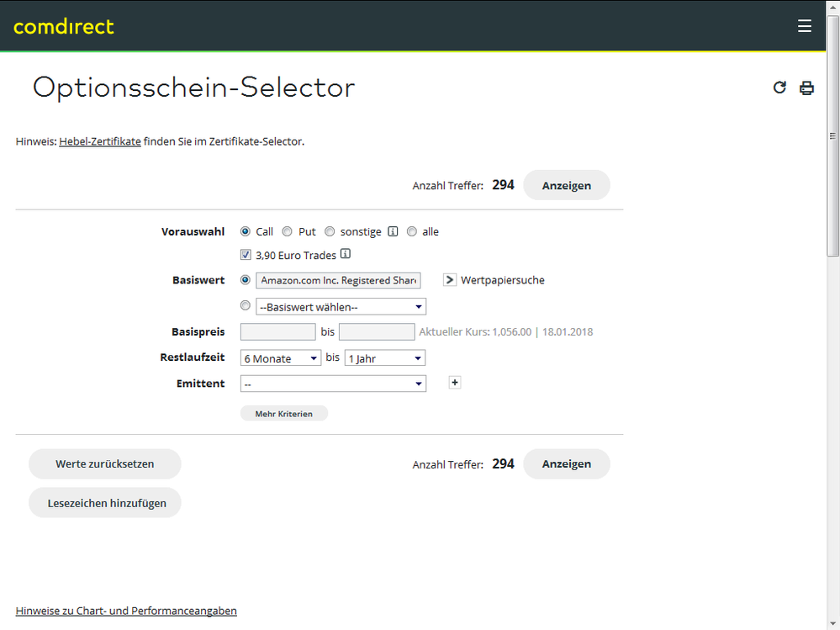Click the print page icon
840x630 pixels.
pos(806,87)
